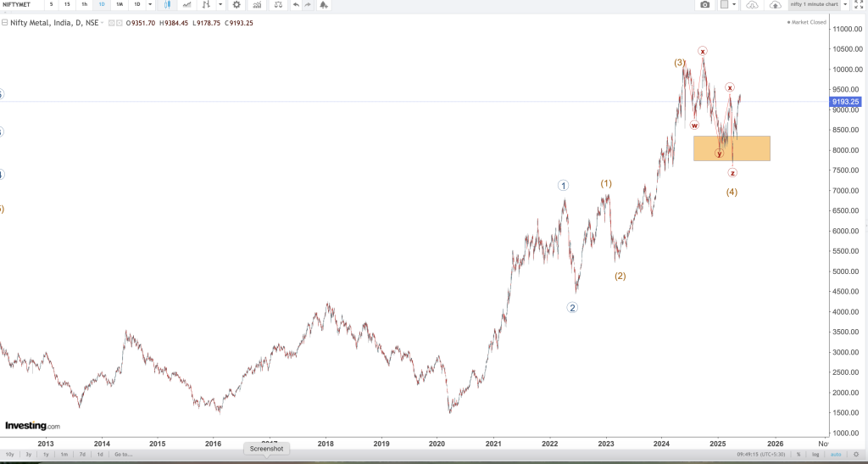
Task: Open saved chart layouts dropdown arrow
Action: point(845,4)
